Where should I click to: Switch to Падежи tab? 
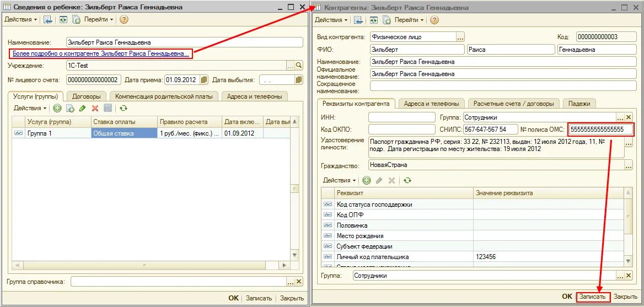click(x=579, y=104)
